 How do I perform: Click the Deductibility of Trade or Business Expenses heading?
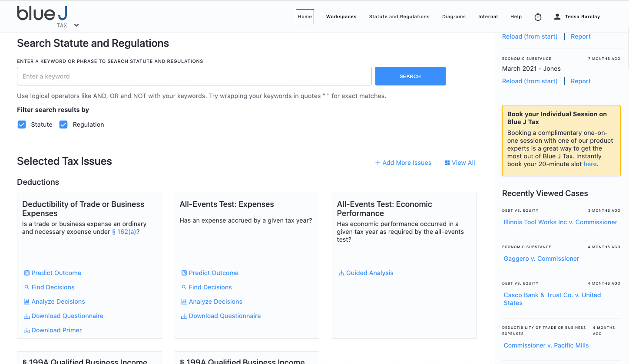click(83, 209)
